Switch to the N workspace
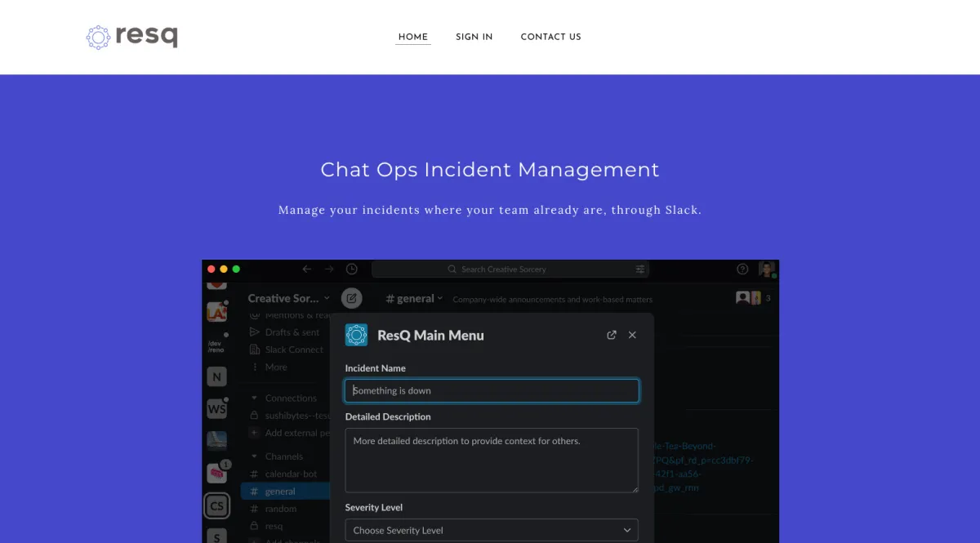Image resolution: width=980 pixels, height=543 pixels. [x=216, y=376]
